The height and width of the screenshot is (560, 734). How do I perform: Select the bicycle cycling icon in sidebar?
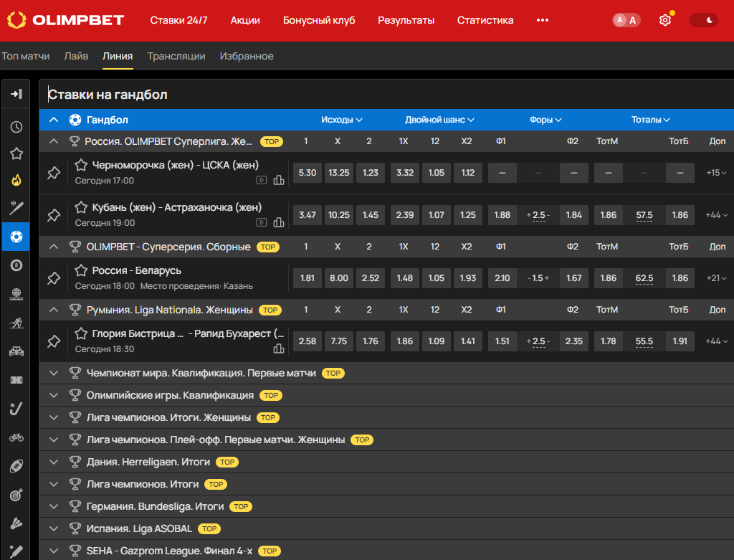(16, 437)
